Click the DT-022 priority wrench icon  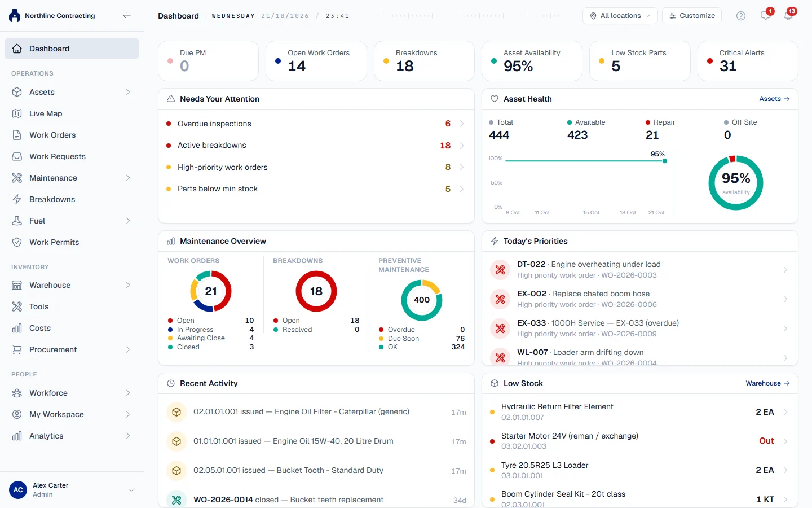pos(500,270)
